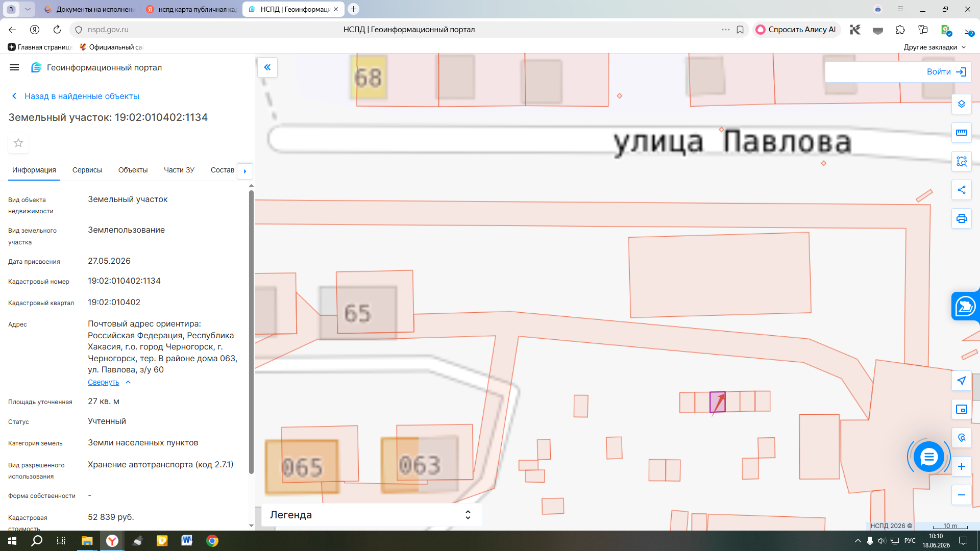Click building 65 on the map

point(358,313)
